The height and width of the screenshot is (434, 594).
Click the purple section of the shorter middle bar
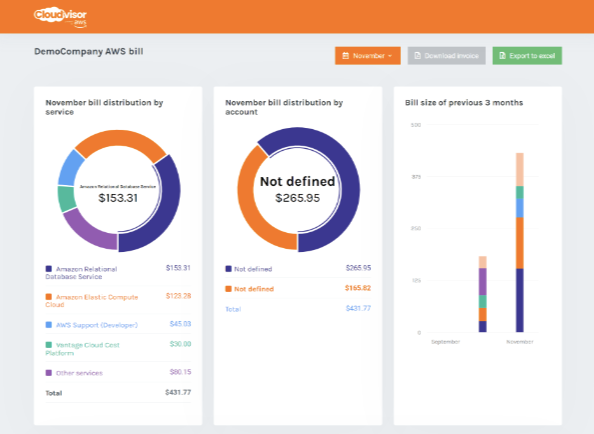pos(483,281)
